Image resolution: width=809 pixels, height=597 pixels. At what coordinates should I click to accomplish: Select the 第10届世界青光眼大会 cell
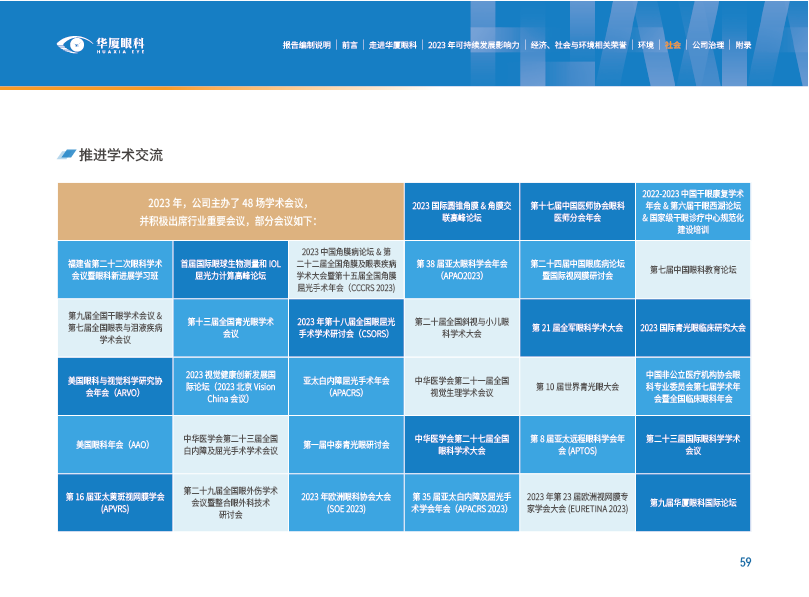[x=577, y=386]
